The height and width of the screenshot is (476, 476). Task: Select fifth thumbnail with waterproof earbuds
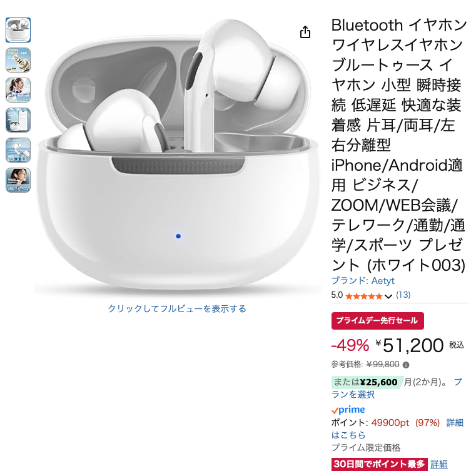pyautogui.click(x=18, y=150)
